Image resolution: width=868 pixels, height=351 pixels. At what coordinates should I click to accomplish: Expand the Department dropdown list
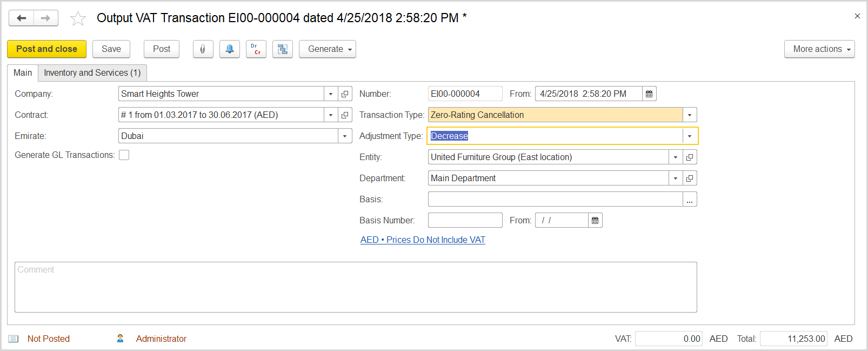click(x=676, y=178)
